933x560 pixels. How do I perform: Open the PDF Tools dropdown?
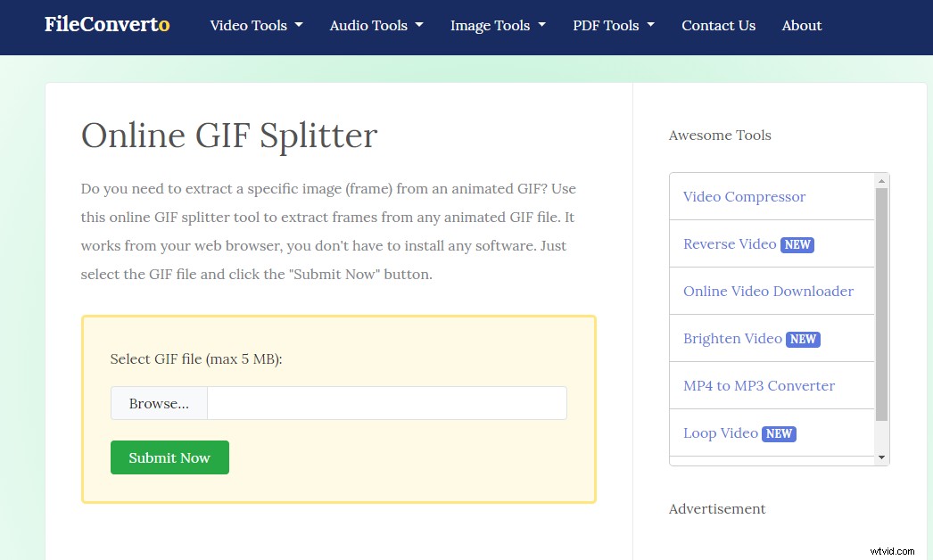(613, 26)
